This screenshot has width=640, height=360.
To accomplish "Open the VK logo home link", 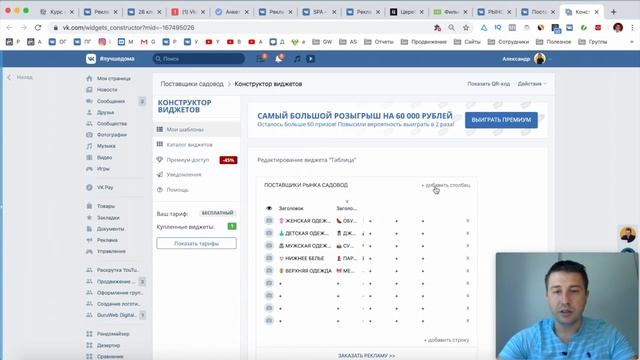I will pos(91,59).
